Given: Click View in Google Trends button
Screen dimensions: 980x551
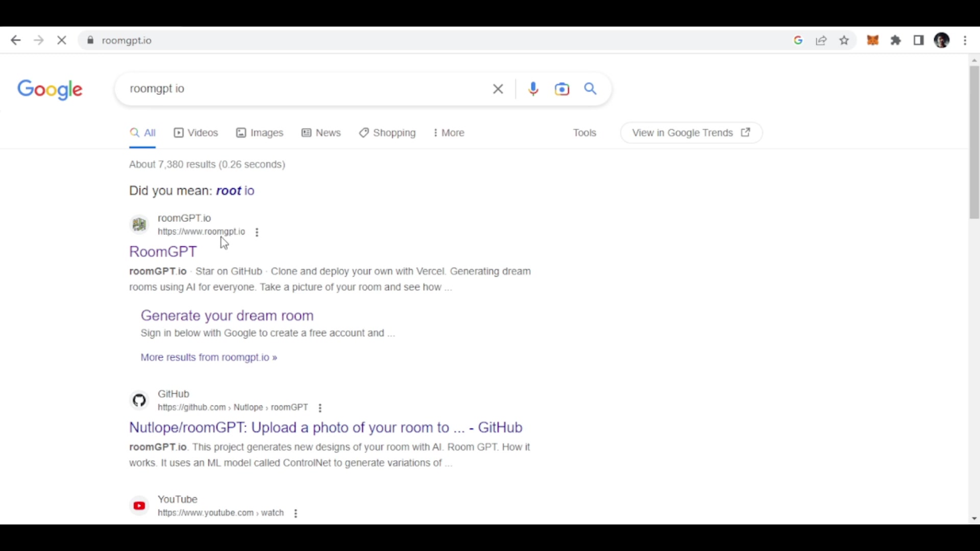Looking at the screenshot, I should click(692, 133).
